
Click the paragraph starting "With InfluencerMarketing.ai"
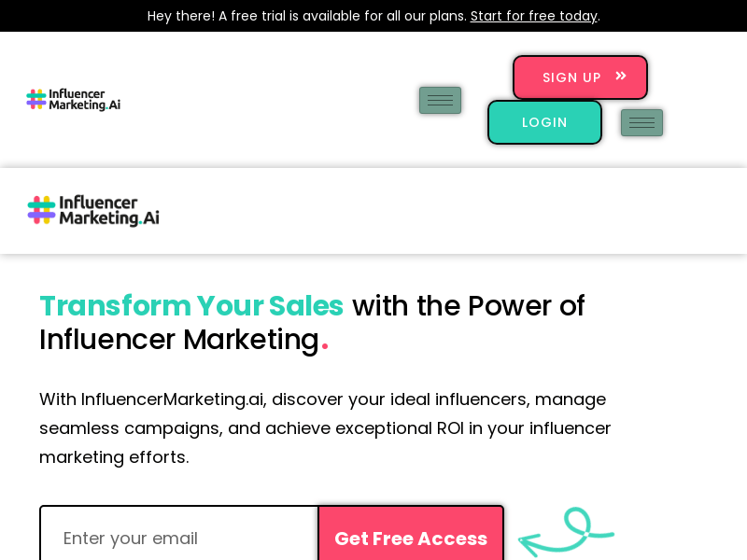coord(325,427)
